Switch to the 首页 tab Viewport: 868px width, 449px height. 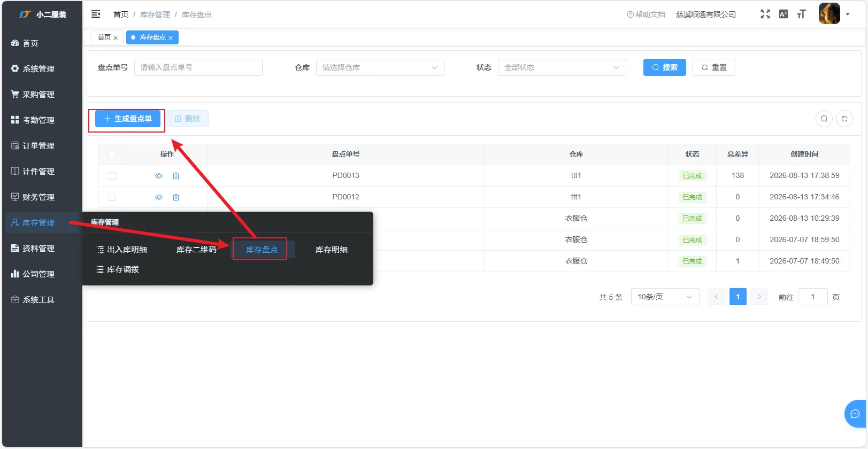point(105,37)
